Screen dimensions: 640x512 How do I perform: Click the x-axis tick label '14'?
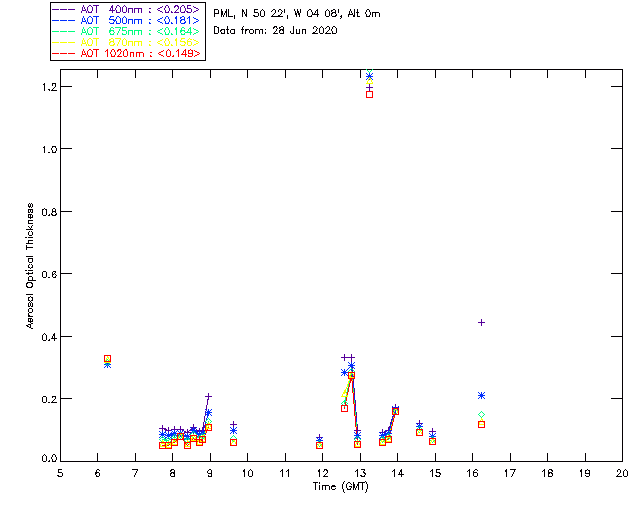[398, 473]
